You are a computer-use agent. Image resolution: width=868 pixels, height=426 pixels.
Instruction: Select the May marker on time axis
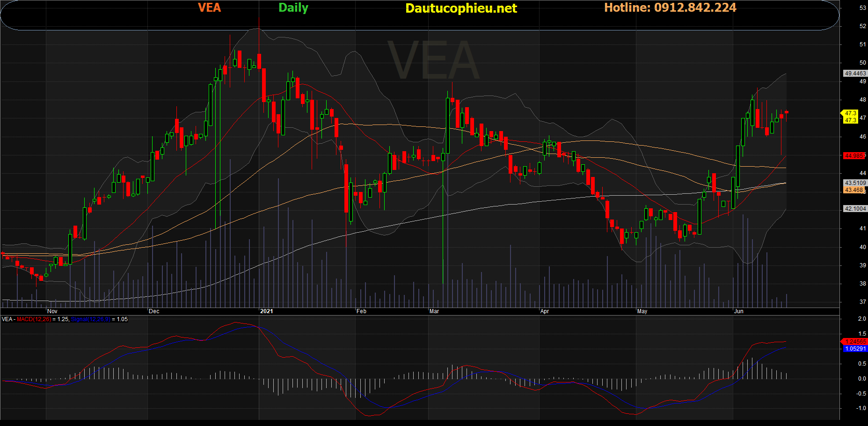coord(642,311)
